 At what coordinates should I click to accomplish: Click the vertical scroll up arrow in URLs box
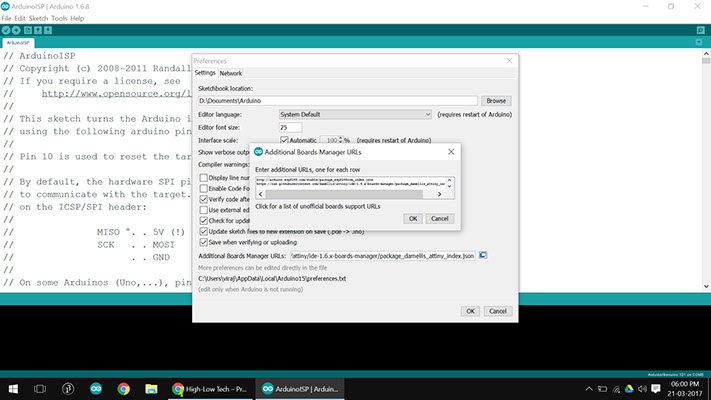click(449, 180)
